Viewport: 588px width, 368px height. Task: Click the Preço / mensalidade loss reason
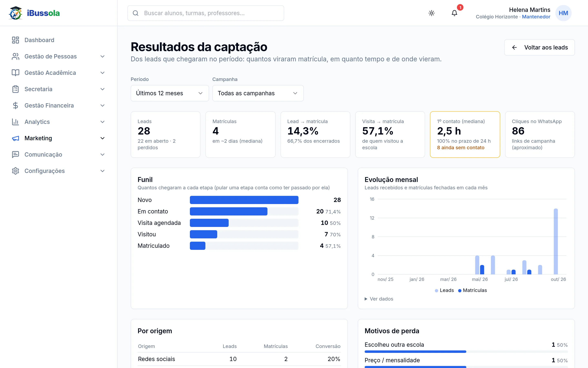pos(392,360)
